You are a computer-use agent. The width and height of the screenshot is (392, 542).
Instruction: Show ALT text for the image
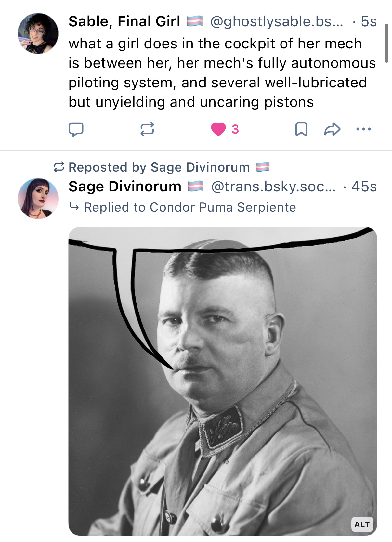tap(362, 524)
